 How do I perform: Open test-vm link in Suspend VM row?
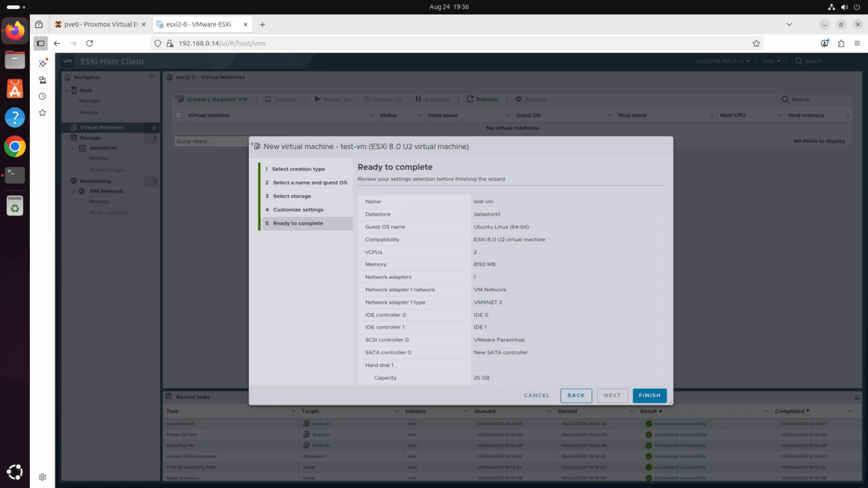pyautogui.click(x=321, y=424)
